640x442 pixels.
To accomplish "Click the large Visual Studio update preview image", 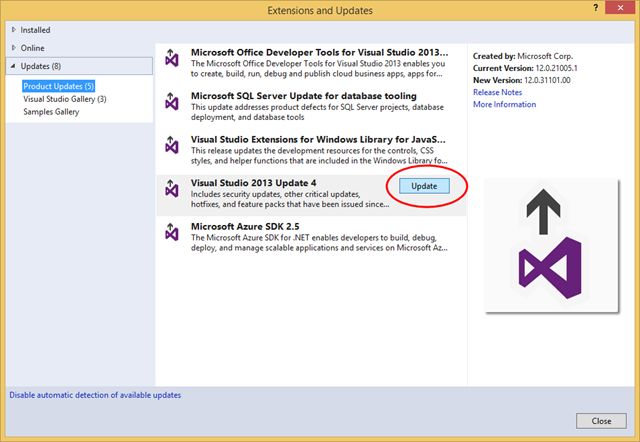I will pos(551,245).
